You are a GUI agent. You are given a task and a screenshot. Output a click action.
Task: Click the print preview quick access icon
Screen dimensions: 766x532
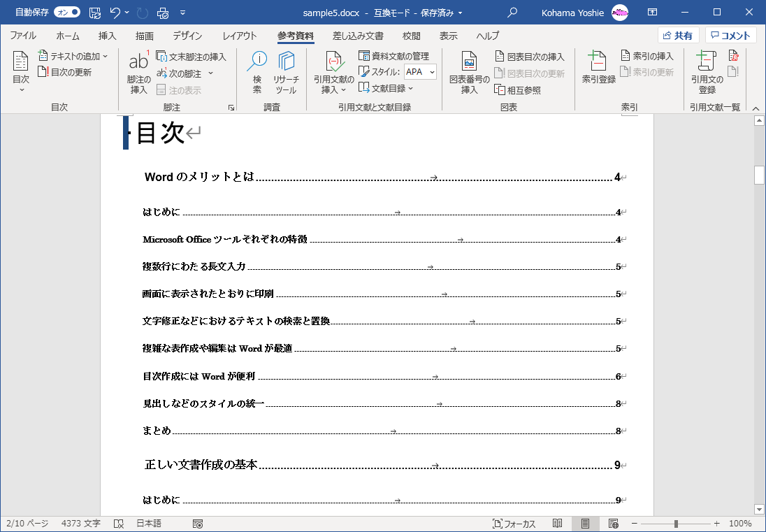pyautogui.click(x=164, y=13)
